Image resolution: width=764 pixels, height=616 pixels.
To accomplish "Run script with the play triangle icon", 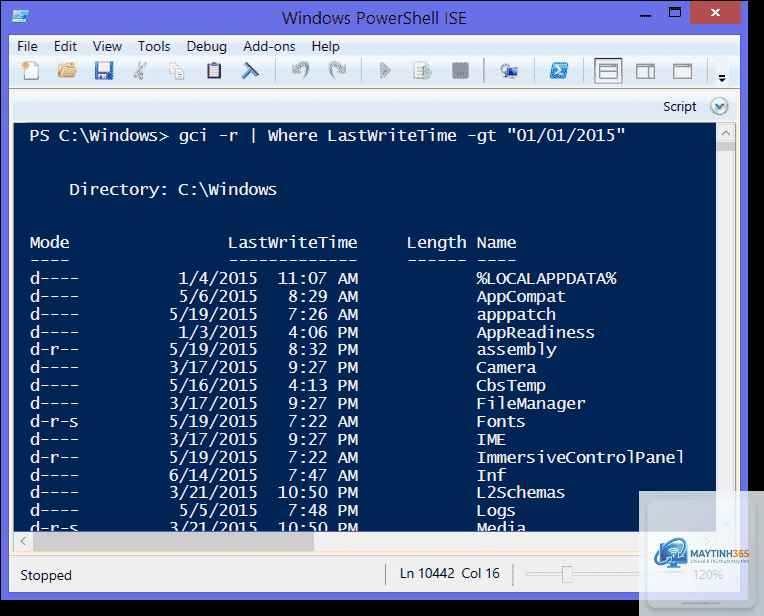I will click(x=384, y=71).
